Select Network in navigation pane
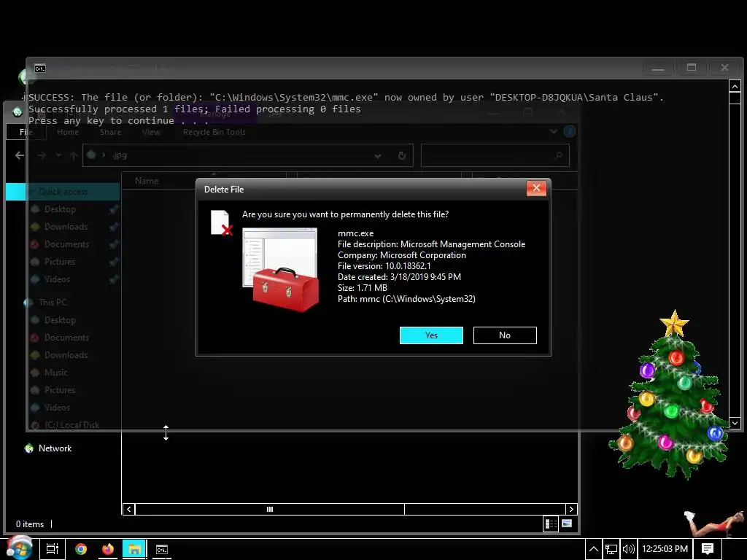This screenshot has height=560, width=747. pos(55,448)
